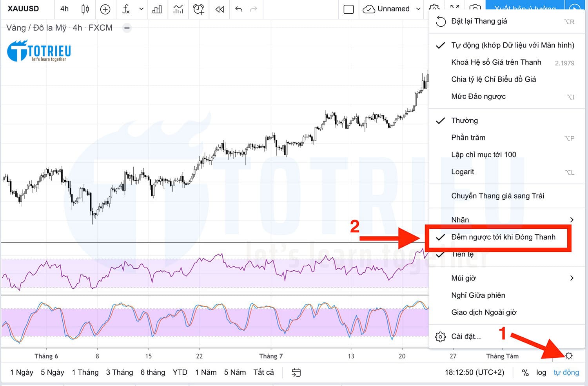Set range to 5 Ngày
Viewport: 588px width, 386px height.
point(52,372)
